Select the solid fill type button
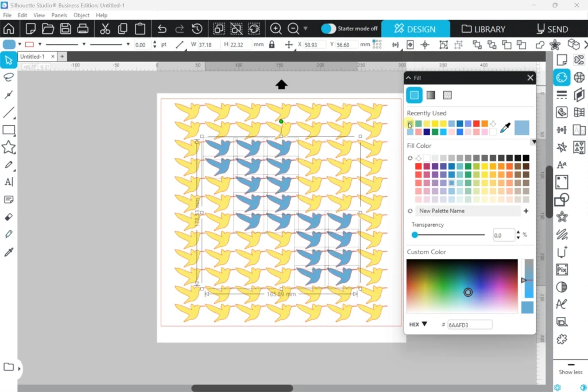The width and height of the screenshot is (588, 392). pyautogui.click(x=414, y=95)
